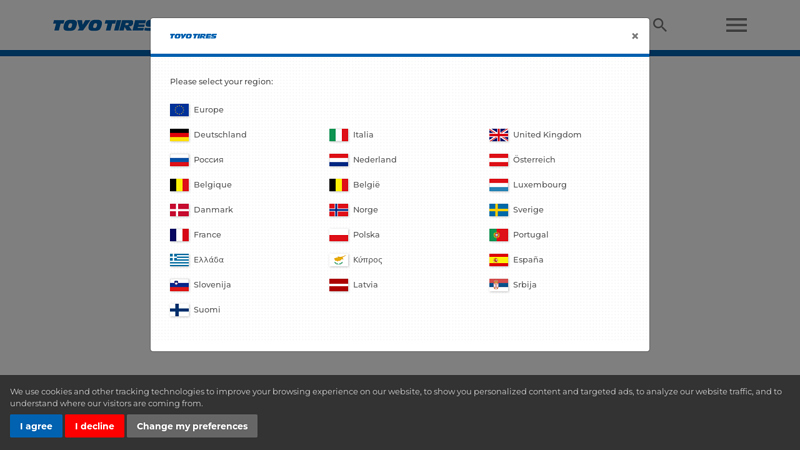This screenshot has width=800, height=450.
Task: Click the Italian flag icon
Action: [339, 135]
